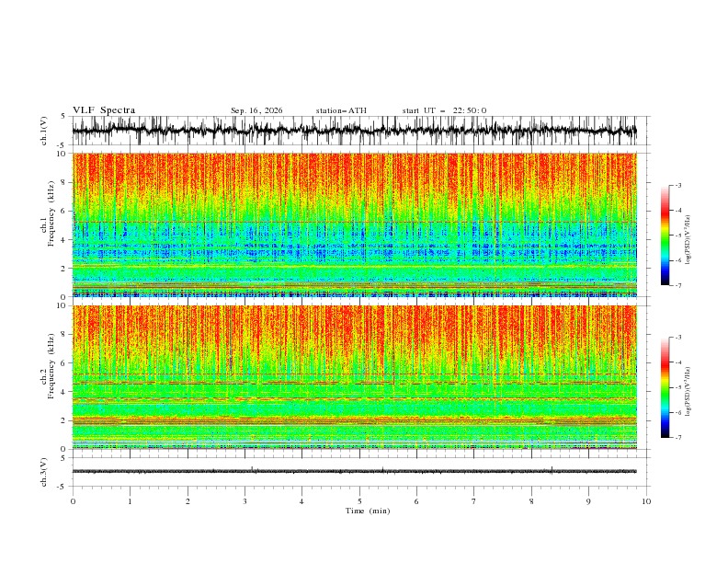Click the start UT 22:50:0 label

(x=444, y=110)
